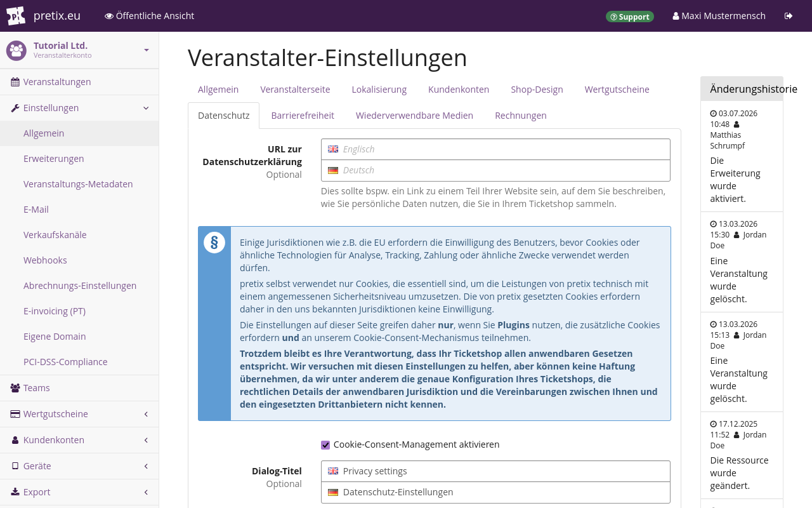Image resolution: width=812 pixels, height=508 pixels.
Task: Open the Barrierefreiheit tab
Action: pos(303,116)
